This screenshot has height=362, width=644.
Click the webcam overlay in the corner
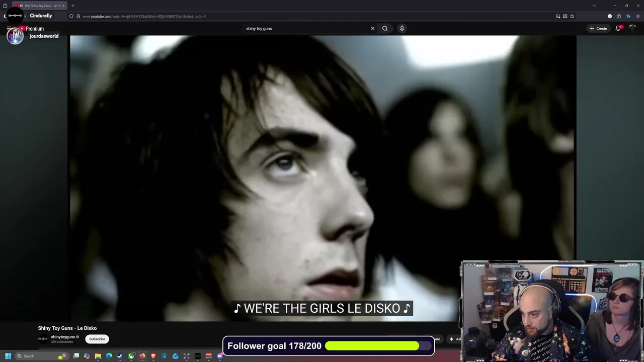point(552,311)
